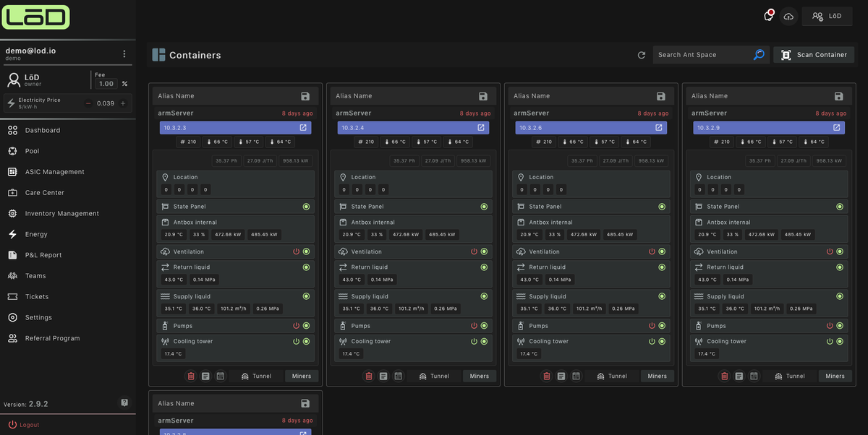Screen dimensions: 868x435
Task: Save alias for container 10.3.2.3
Action: (x=305, y=96)
